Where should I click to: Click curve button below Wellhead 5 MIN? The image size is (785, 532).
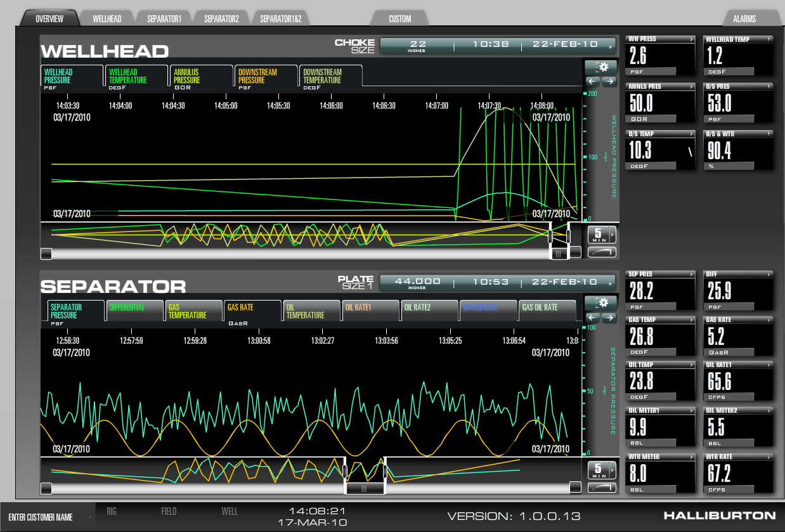(602, 252)
